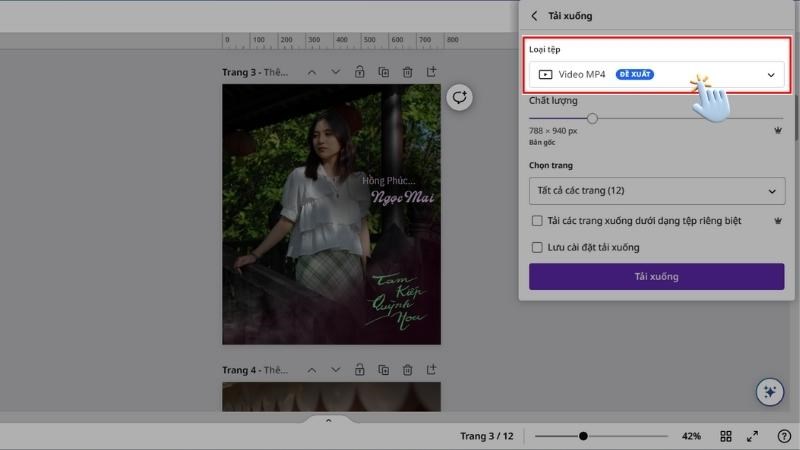Adjust the Chất lượng quality slider handle
The image size is (800, 450).
(x=592, y=118)
